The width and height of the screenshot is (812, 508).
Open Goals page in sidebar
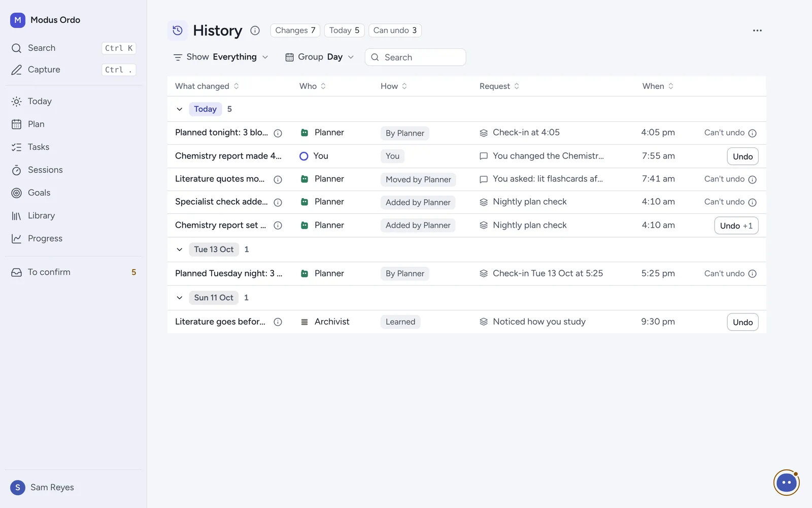(74, 193)
